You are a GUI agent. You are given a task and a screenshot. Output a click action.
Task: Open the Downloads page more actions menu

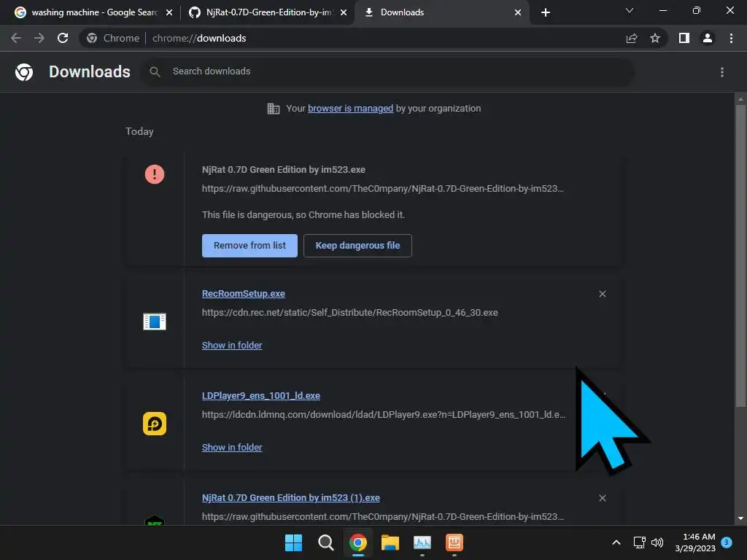[x=722, y=72]
